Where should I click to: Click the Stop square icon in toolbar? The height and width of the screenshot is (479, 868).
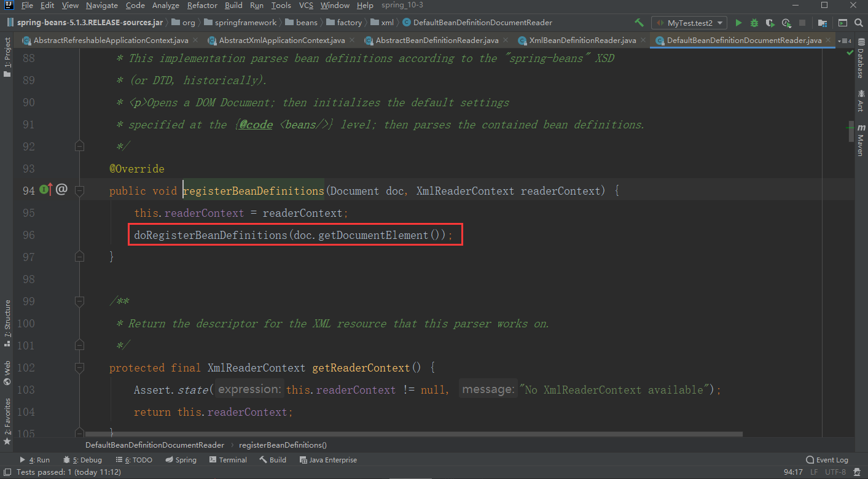[802, 23]
